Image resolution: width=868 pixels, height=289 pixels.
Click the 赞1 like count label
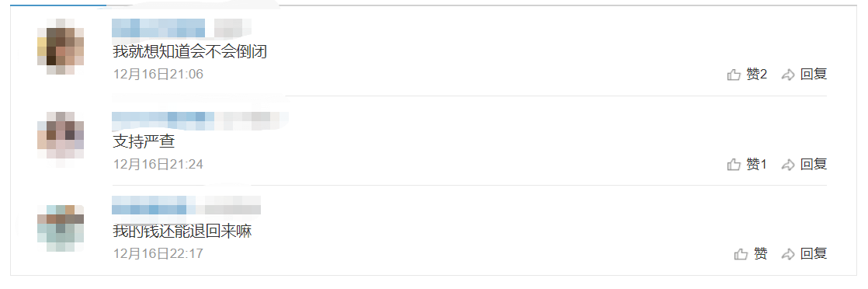coord(757,164)
